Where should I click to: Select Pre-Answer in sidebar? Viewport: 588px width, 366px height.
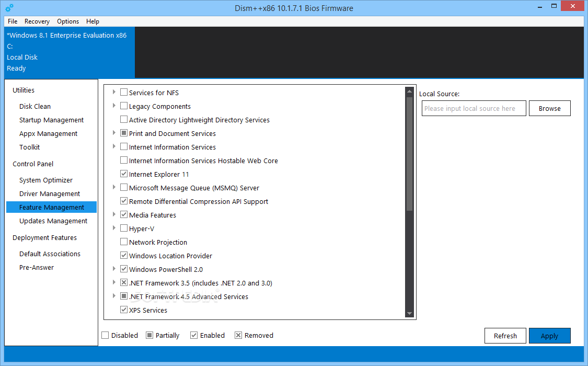click(37, 267)
